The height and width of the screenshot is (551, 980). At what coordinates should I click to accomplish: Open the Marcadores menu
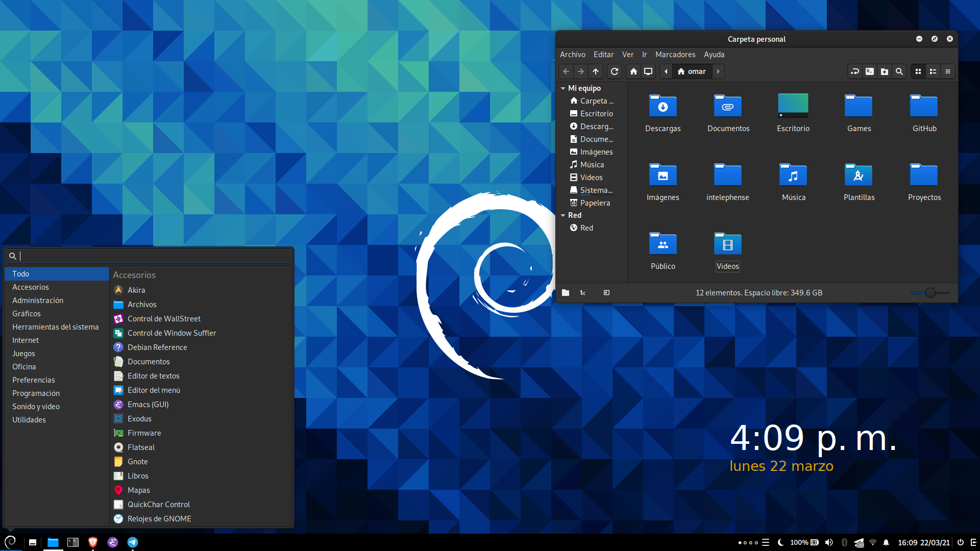coord(675,55)
